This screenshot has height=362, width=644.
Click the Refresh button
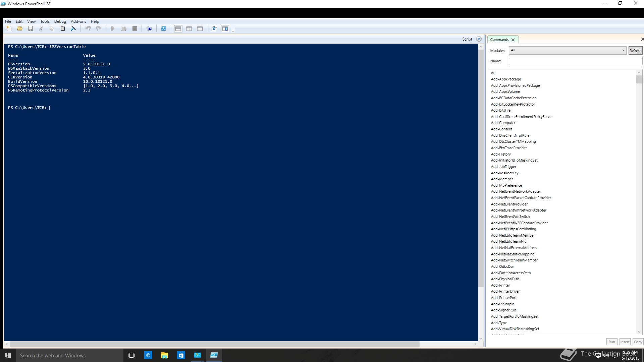(635, 51)
